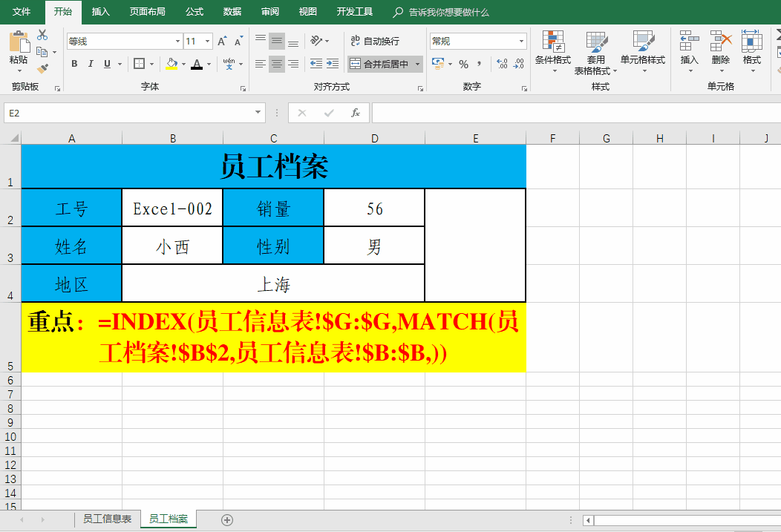Increase font size with larger A
The height and width of the screenshot is (532, 781).
[x=222, y=42]
